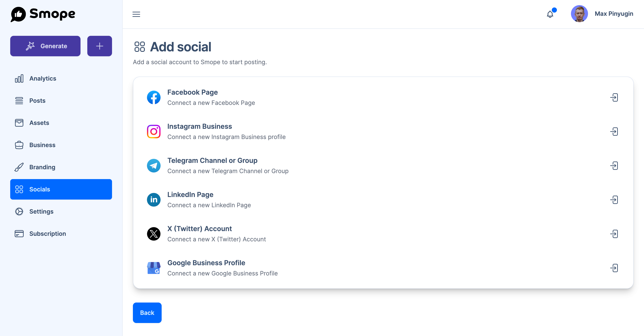This screenshot has height=336, width=644.
Task: Select the X (Twitter) Account title
Action: point(200,229)
